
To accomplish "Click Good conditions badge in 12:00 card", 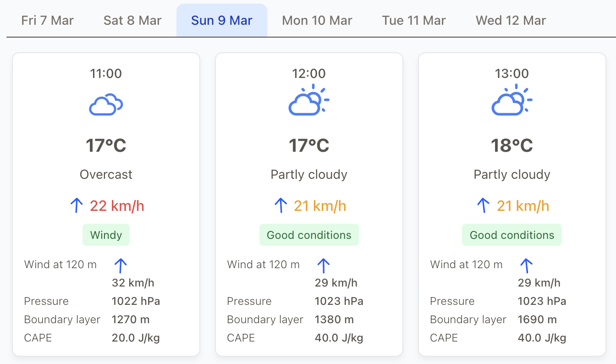I will point(309,235).
